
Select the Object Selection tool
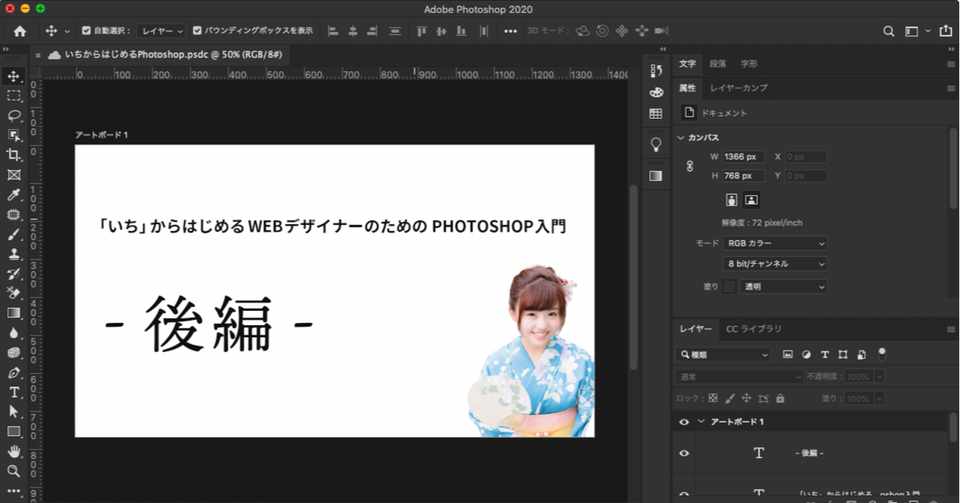pos(13,135)
